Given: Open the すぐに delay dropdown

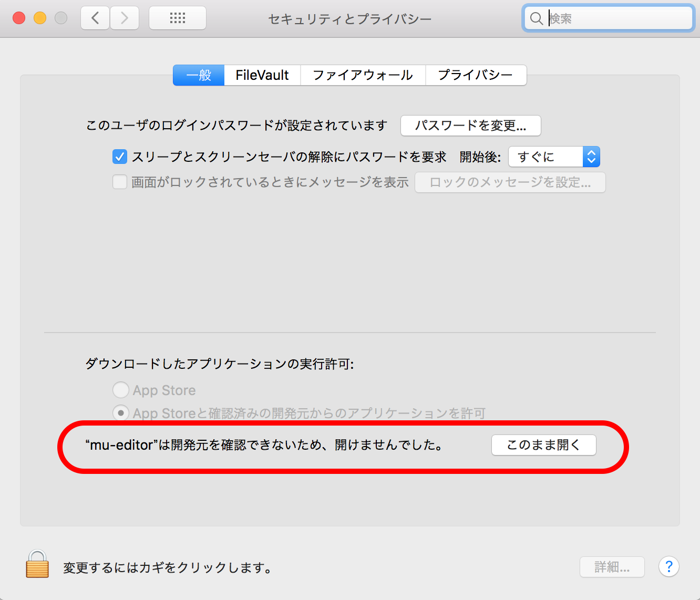Looking at the screenshot, I should pos(554,157).
